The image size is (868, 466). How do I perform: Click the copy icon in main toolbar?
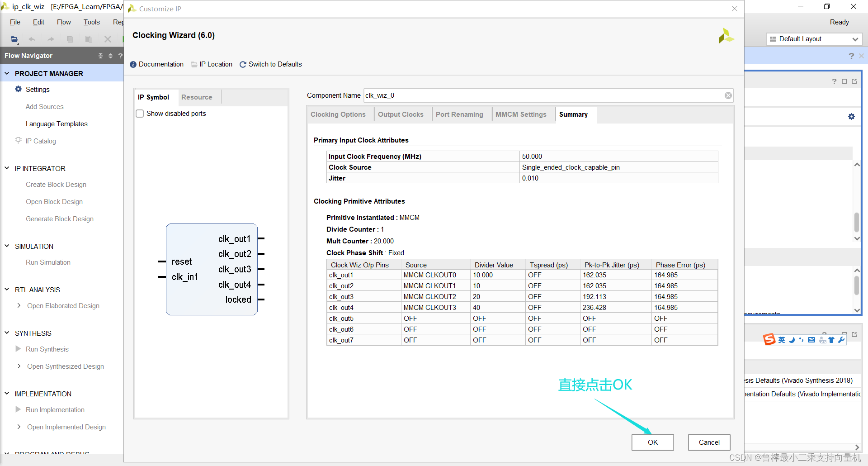pos(70,39)
